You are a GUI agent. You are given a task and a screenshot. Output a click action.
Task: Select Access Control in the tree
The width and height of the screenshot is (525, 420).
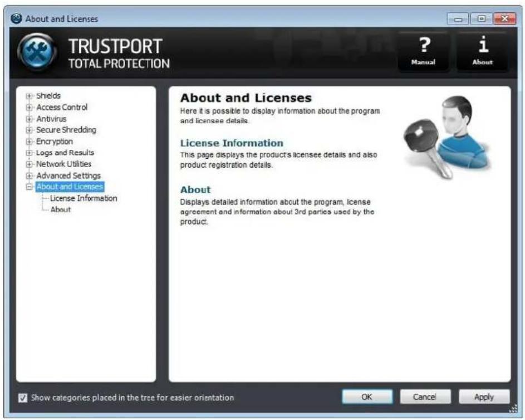[x=62, y=107]
